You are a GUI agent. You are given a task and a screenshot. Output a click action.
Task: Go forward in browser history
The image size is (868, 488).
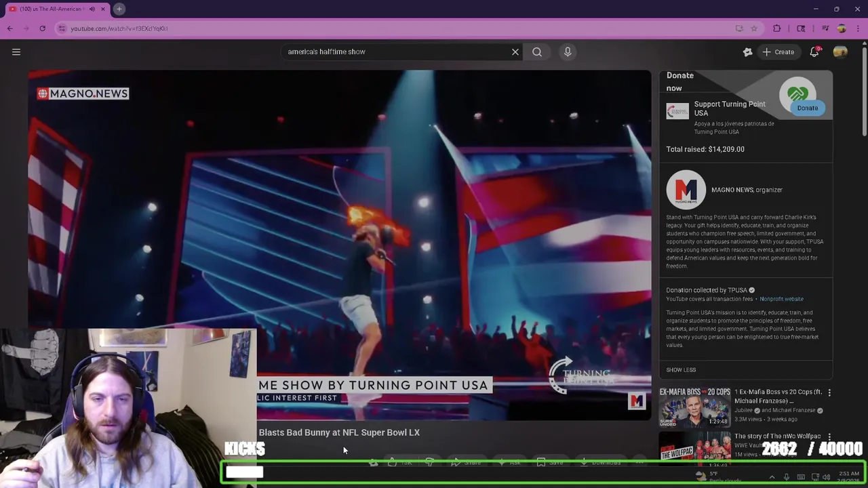[26, 28]
